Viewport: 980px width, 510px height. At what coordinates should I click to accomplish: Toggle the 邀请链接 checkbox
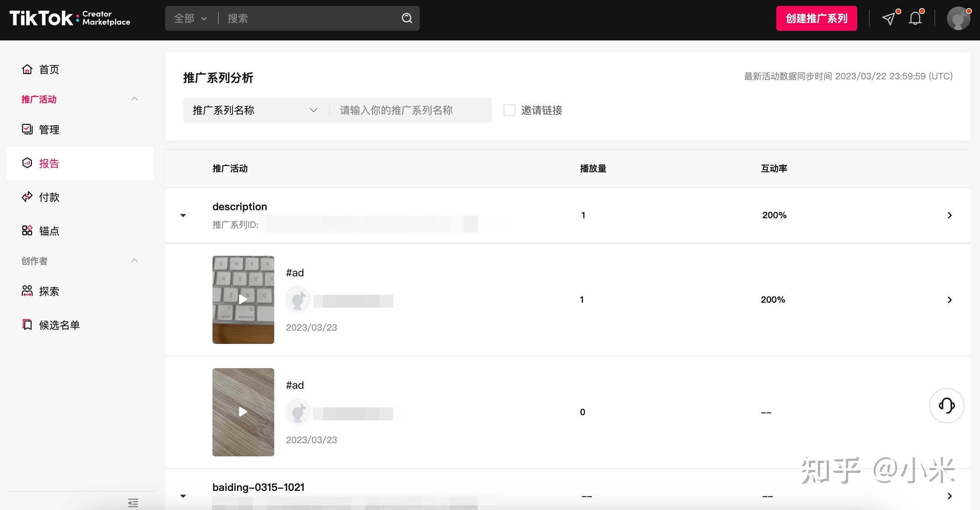[509, 110]
